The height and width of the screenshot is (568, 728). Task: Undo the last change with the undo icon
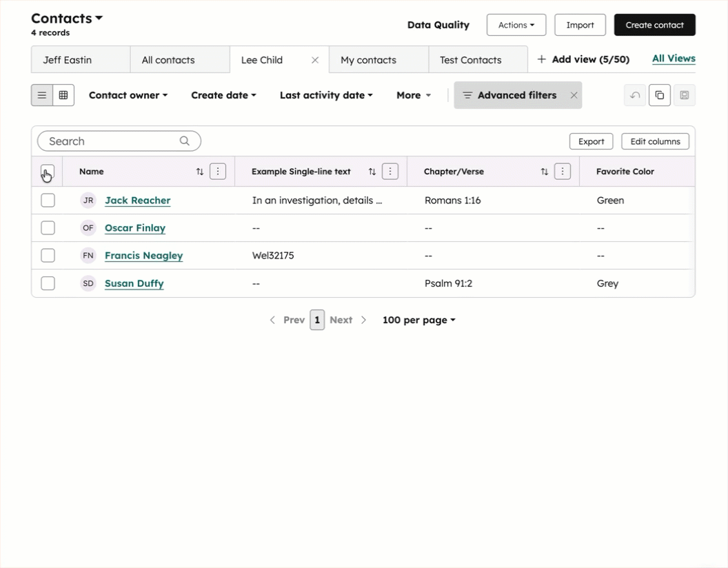point(634,95)
